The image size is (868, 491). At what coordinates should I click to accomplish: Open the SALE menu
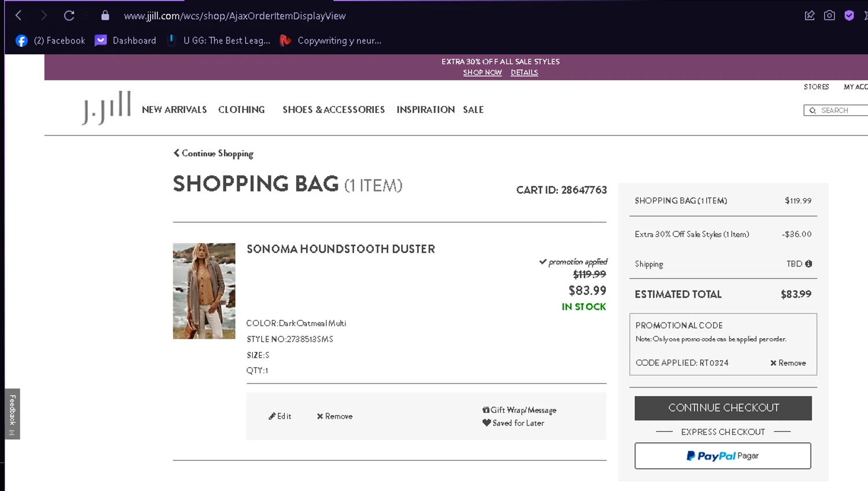tap(473, 109)
